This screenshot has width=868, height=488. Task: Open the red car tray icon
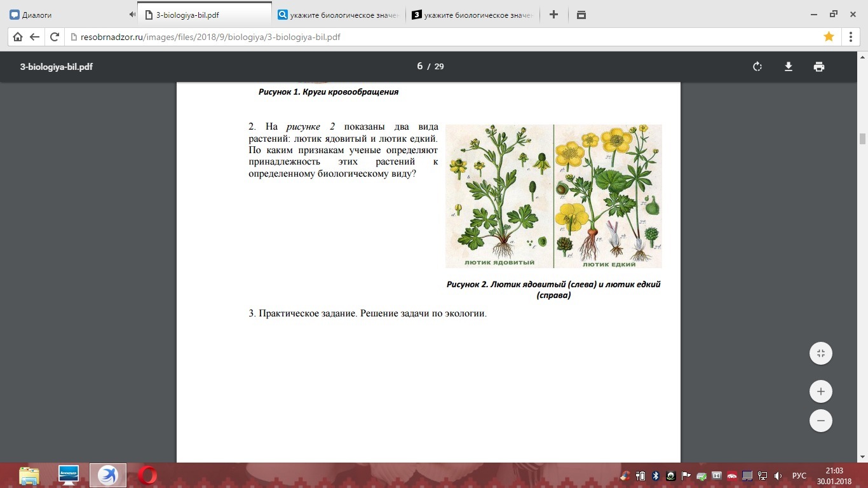coord(732,475)
